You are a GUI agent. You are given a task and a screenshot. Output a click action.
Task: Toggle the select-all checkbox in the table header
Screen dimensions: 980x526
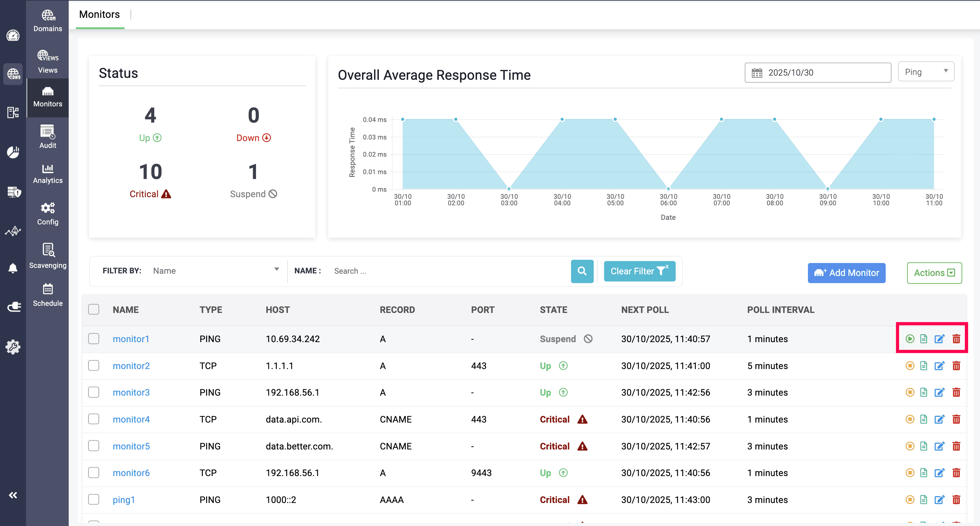click(94, 309)
